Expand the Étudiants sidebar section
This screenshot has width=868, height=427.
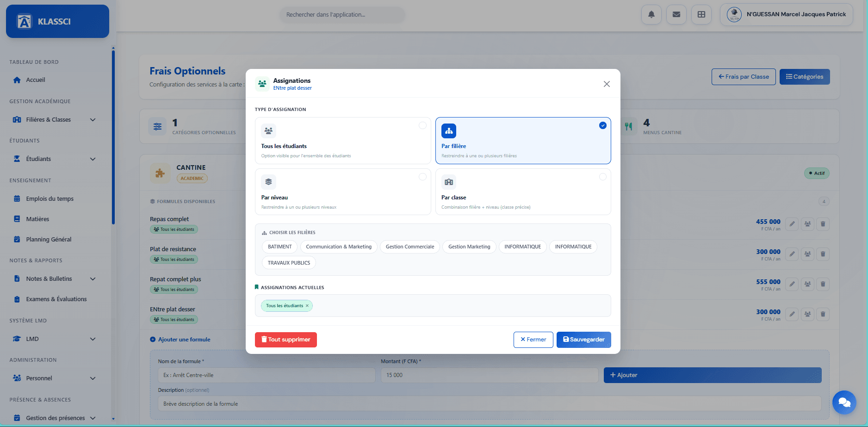click(x=55, y=159)
